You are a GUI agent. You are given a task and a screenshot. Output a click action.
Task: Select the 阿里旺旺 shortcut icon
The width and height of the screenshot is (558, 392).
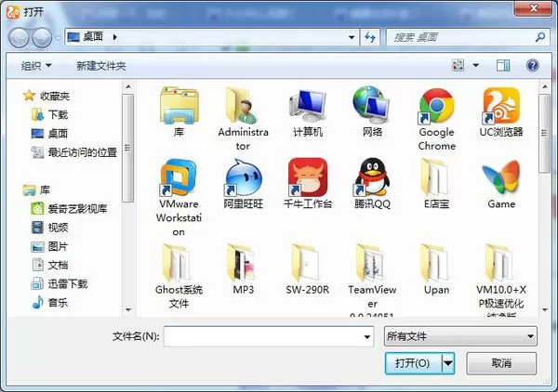[x=244, y=177]
